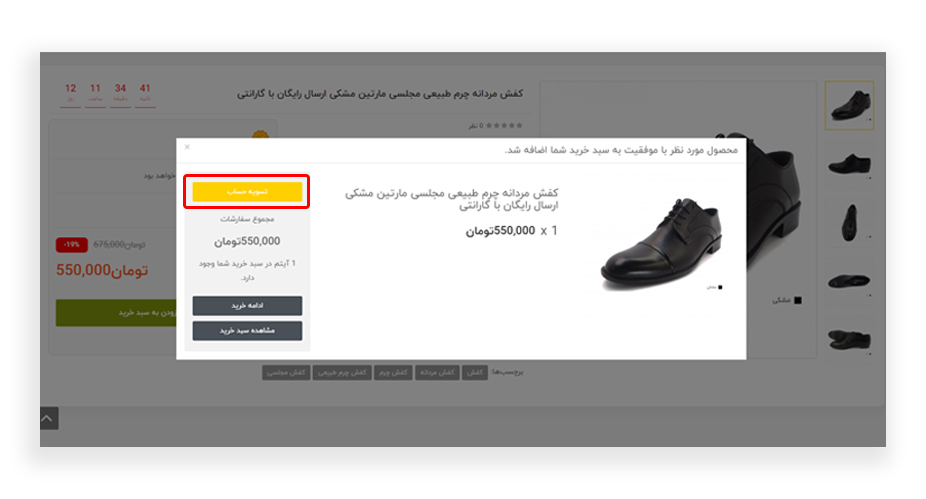Viewport: 926px width, 499px height.
Task: Open the کفش چرم tag
Action: coord(393,372)
